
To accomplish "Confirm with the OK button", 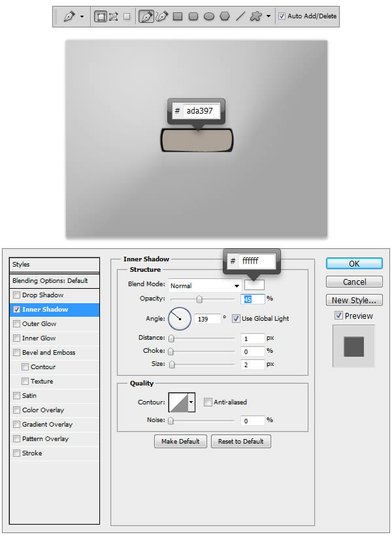I will click(x=354, y=264).
